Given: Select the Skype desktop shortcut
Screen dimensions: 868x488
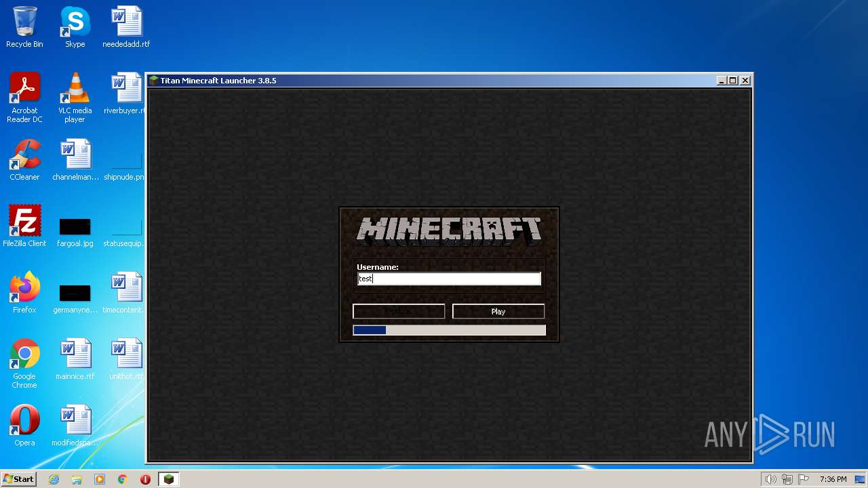Looking at the screenshot, I should click(75, 27).
